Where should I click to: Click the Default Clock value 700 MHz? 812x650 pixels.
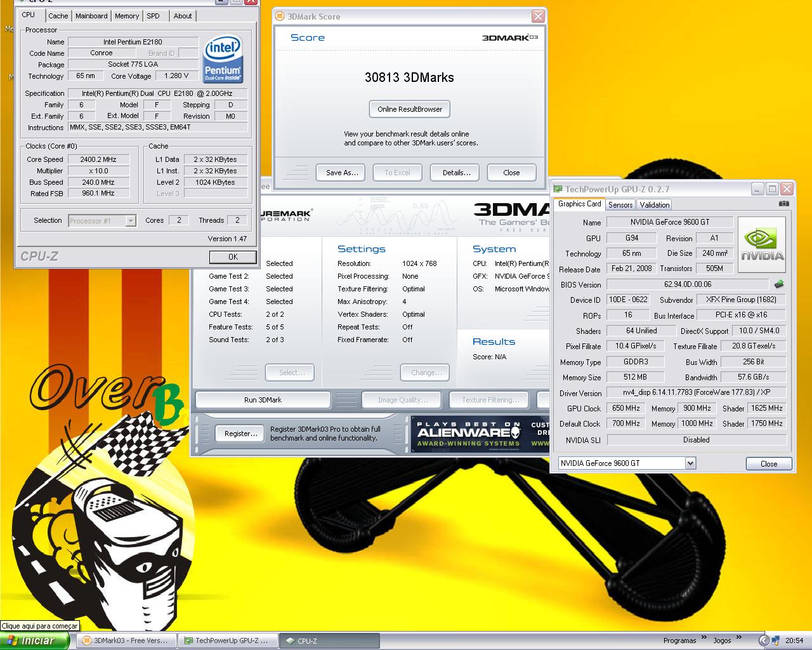click(x=626, y=423)
